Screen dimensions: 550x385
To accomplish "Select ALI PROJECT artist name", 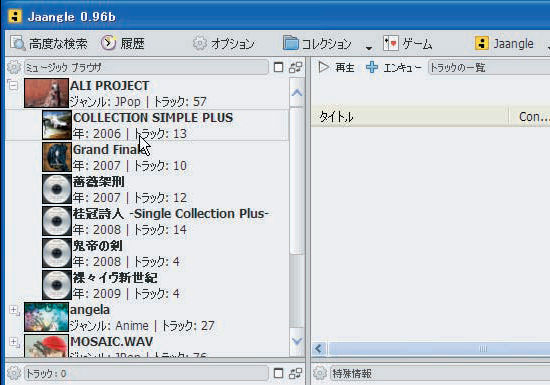I will point(109,86).
